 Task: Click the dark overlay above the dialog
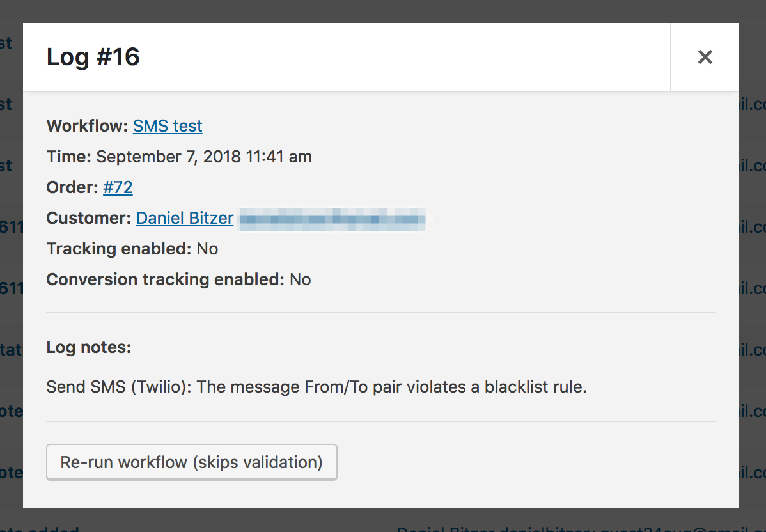384,10
